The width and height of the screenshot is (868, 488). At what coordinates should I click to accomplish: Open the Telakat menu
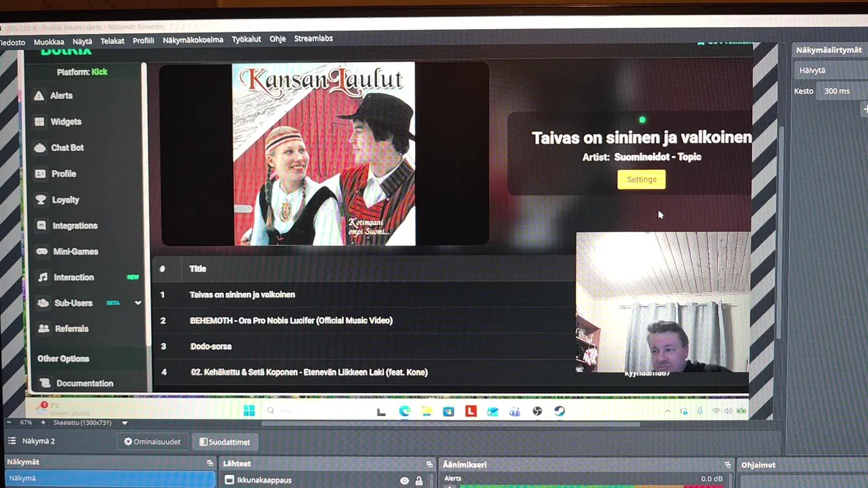(113, 41)
